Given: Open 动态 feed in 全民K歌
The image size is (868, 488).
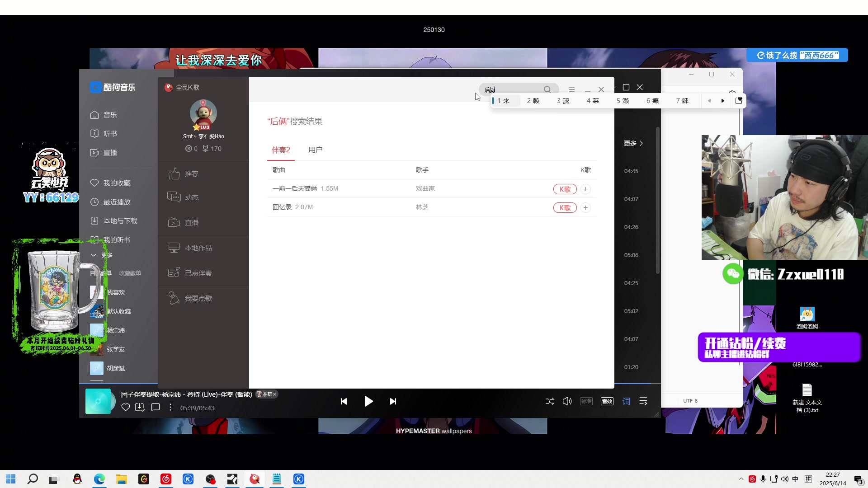Looking at the screenshot, I should click(184, 197).
